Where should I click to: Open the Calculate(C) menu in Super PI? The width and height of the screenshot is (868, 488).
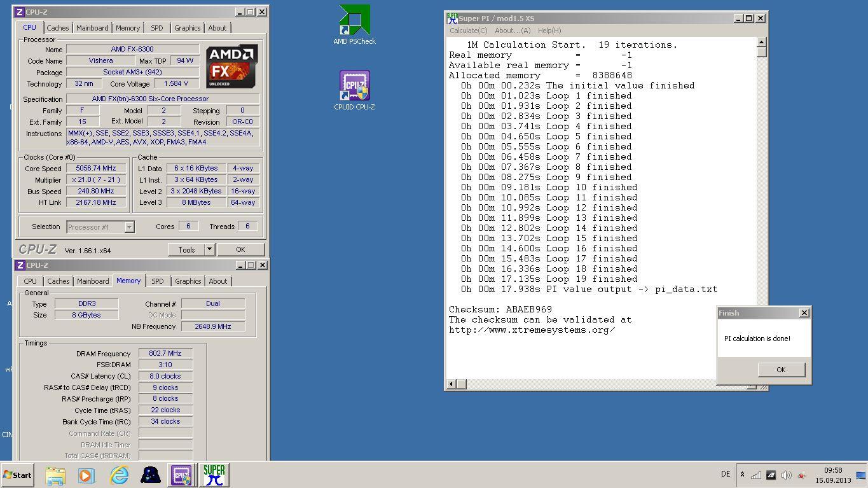click(x=469, y=31)
